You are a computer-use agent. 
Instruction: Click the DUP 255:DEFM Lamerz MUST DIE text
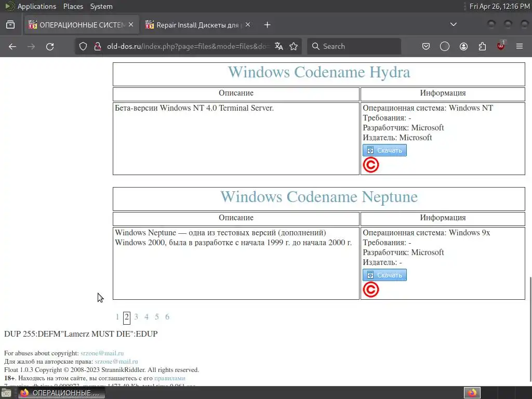tap(81, 334)
